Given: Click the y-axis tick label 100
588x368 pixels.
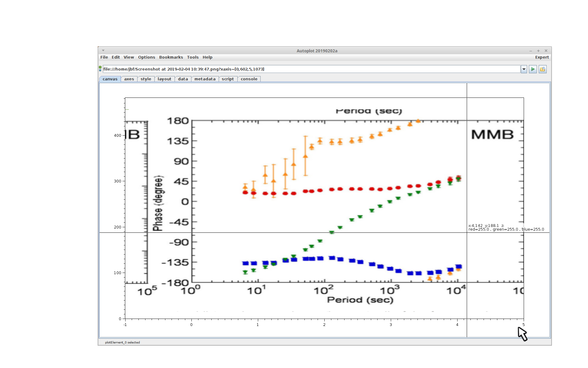Looking at the screenshot, I should [118, 273].
